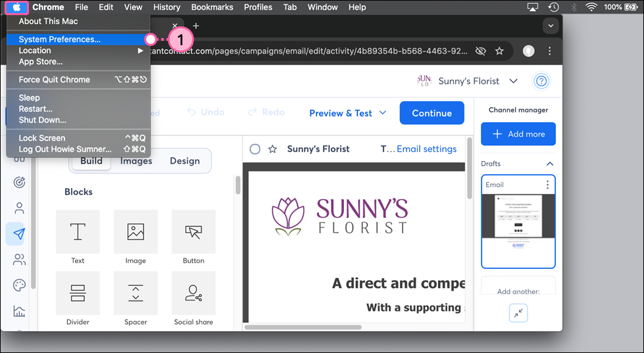Image resolution: width=644 pixels, height=353 pixels.
Task: Click the collapse arrows icon below Add another
Action: tap(518, 314)
